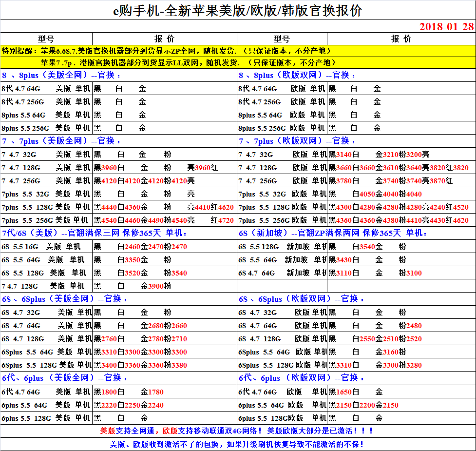
Task: Click model cell "8plus 5.5 256G 欧版 单机"
Action: coord(282,128)
